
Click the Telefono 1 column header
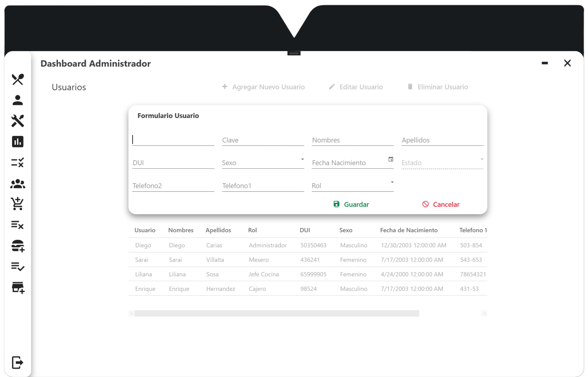coord(473,230)
